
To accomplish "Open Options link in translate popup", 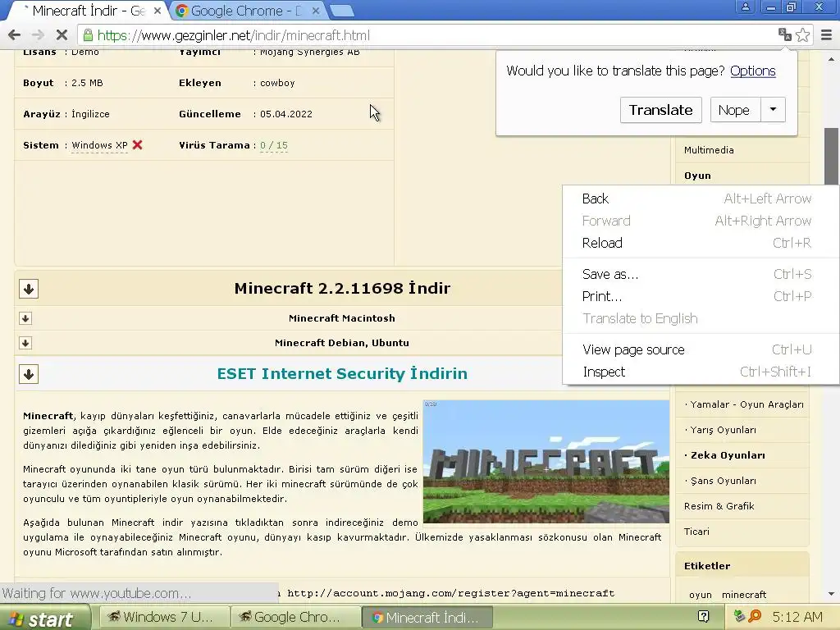I will click(753, 71).
